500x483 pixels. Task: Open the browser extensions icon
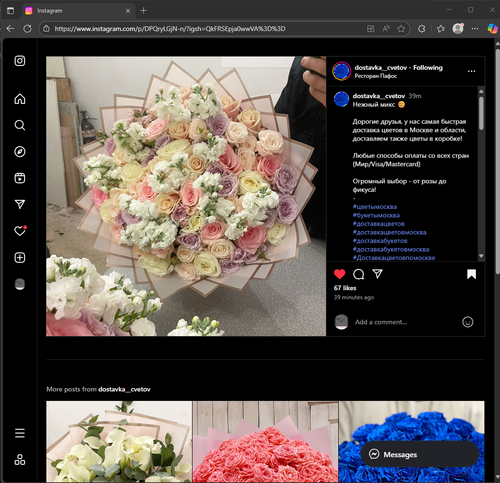point(422,29)
